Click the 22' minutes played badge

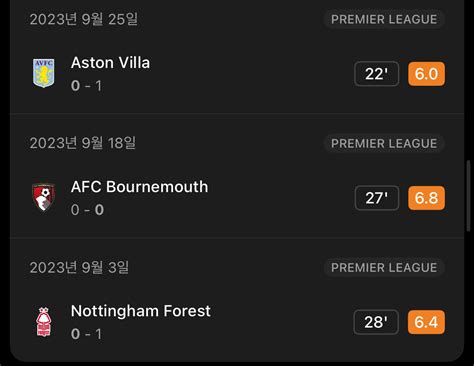click(376, 74)
